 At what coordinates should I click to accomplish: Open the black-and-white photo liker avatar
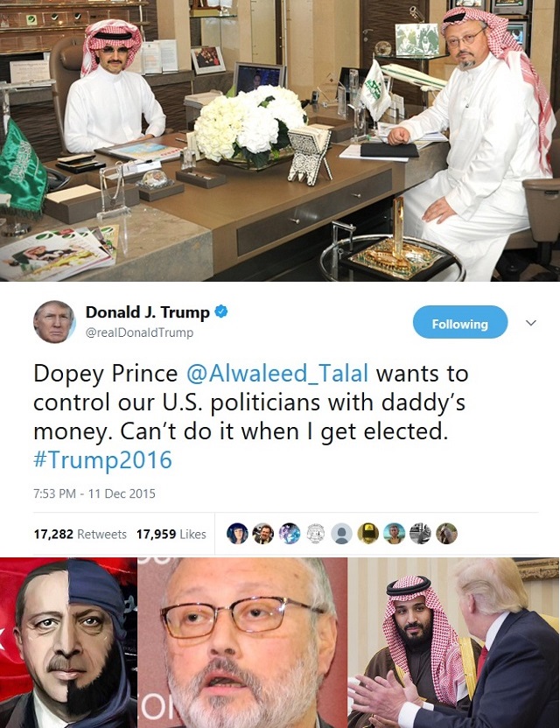click(420, 534)
